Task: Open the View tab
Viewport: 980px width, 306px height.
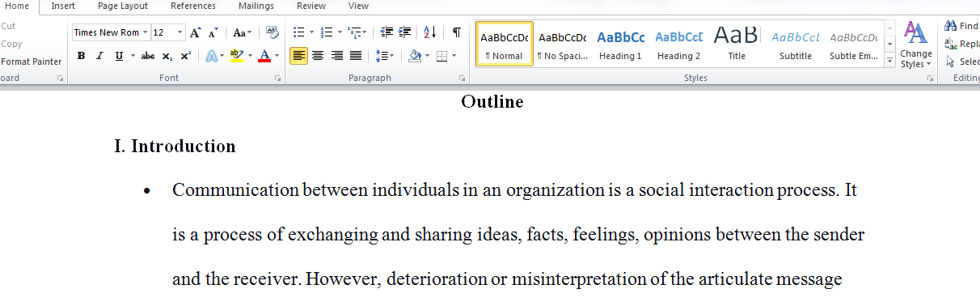Action: pos(358,6)
